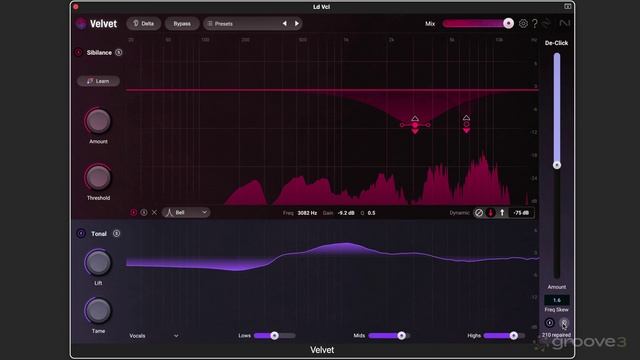The height and width of the screenshot is (360, 640).
Task: Click the Mids slider handle
Action: coord(402,336)
